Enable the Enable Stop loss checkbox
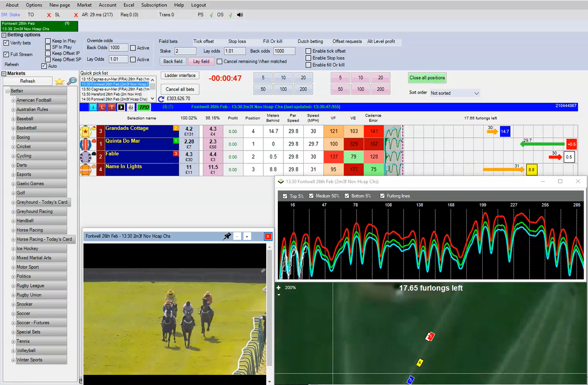The image size is (588, 385). pyautogui.click(x=308, y=58)
